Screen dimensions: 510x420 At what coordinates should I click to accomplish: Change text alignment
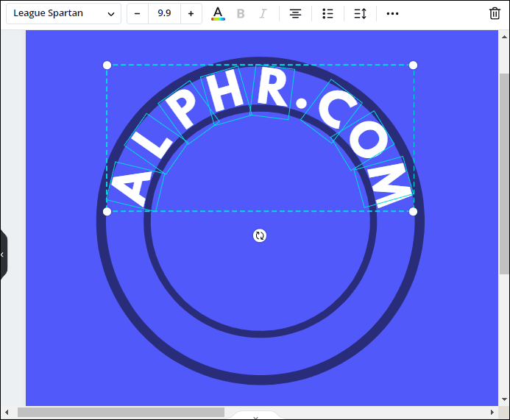click(x=295, y=14)
